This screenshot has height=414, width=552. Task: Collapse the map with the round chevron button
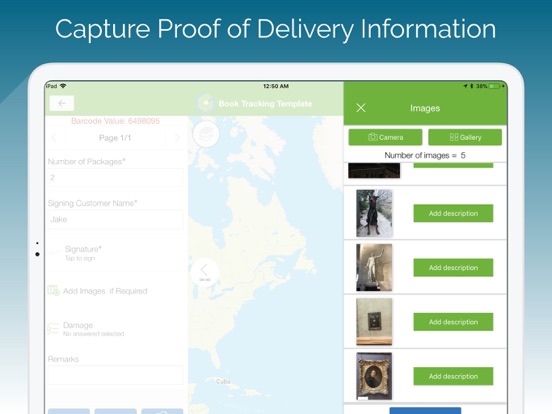click(x=205, y=272)
